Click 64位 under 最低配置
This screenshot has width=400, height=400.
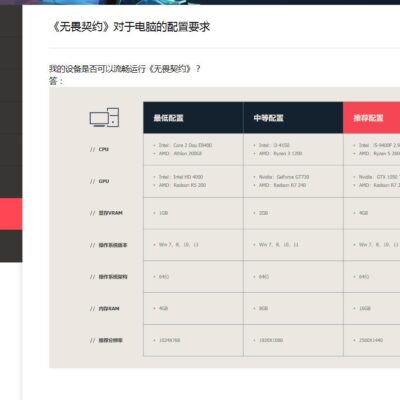tap(164, 277)
